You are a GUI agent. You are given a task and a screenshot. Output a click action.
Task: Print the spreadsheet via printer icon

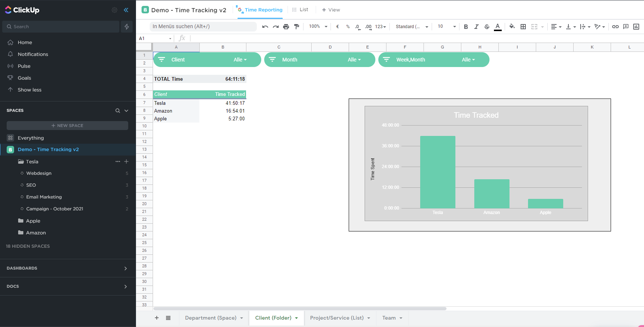286,27
